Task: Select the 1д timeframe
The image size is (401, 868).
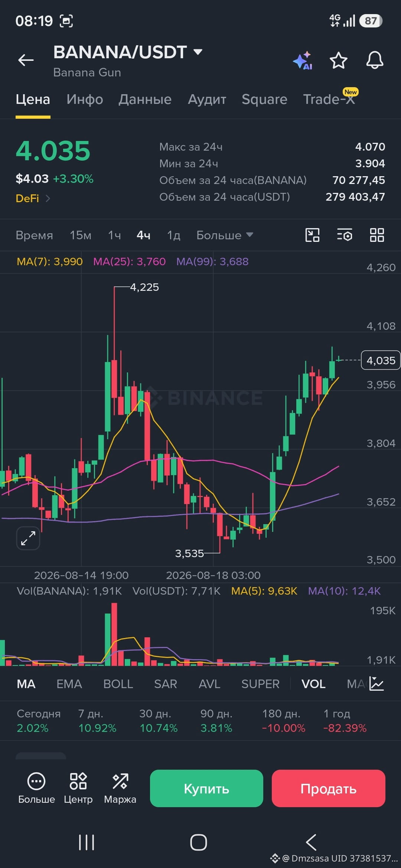Action: point(173,235)
